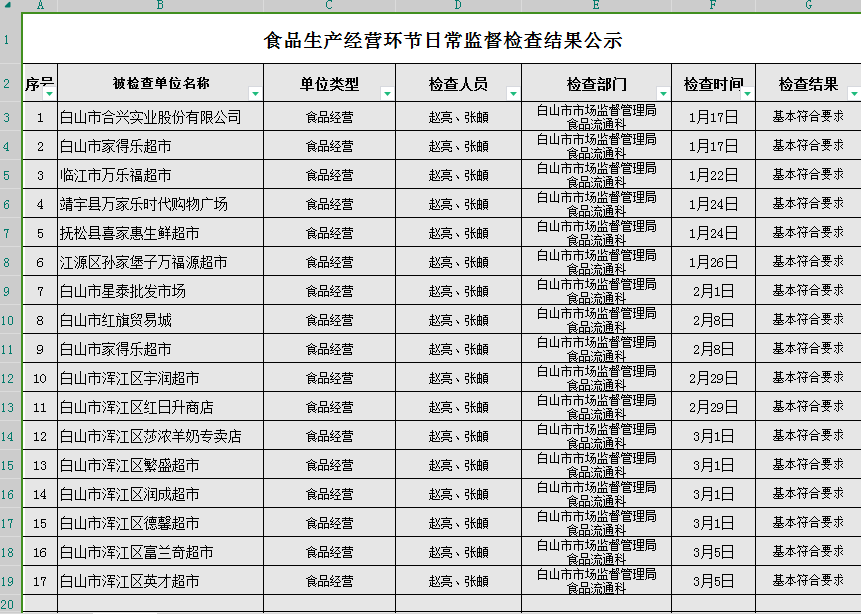Select cell 白山市浑江区英才超市
The height and width of the screenshot is (614, 861).
click(x=160, y=581)
